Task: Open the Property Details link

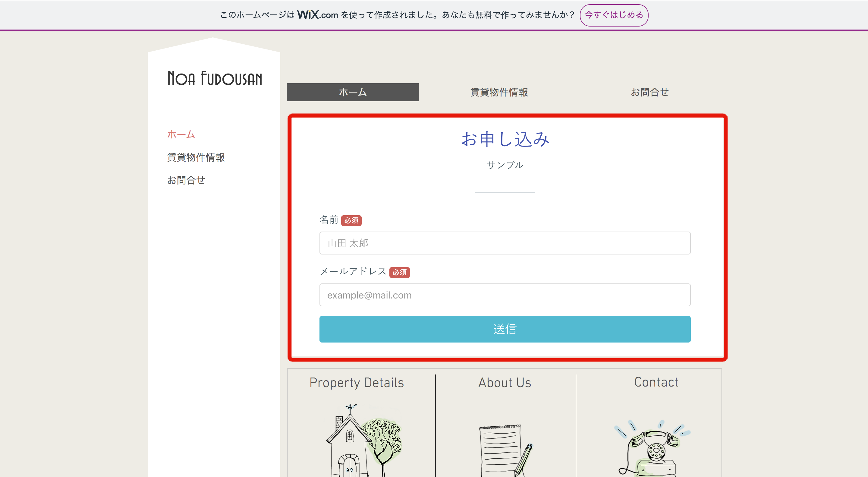Action: point(357,383)
